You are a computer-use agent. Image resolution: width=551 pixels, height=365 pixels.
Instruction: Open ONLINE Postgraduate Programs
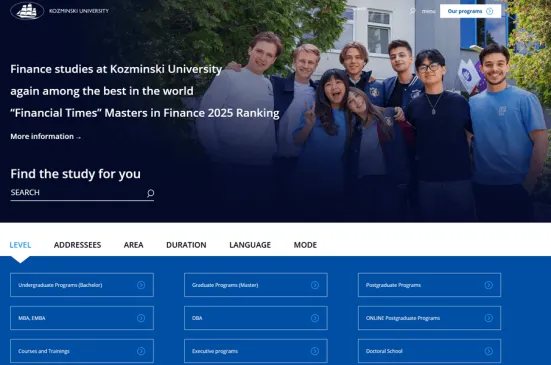(429, 318)
